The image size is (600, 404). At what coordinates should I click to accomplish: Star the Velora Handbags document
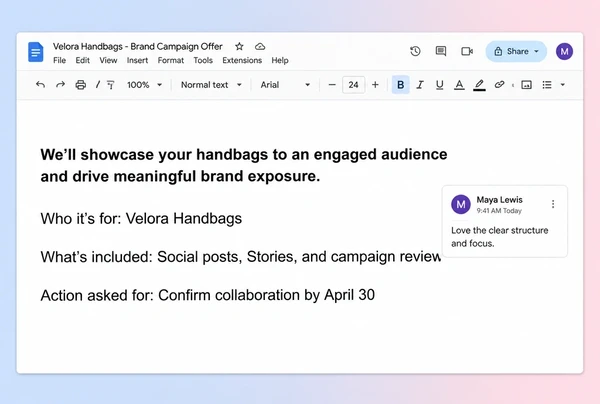point(239,47)
